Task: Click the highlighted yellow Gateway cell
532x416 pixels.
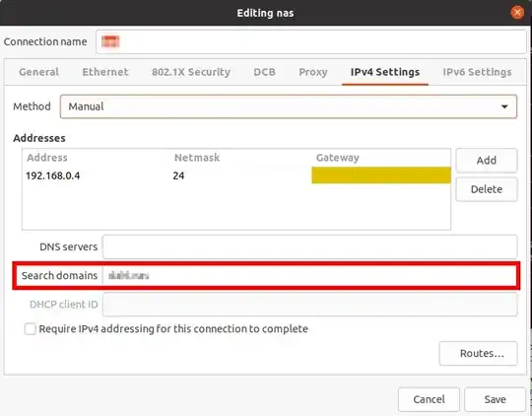Action: pyautogui.click(x=381, y=175)
